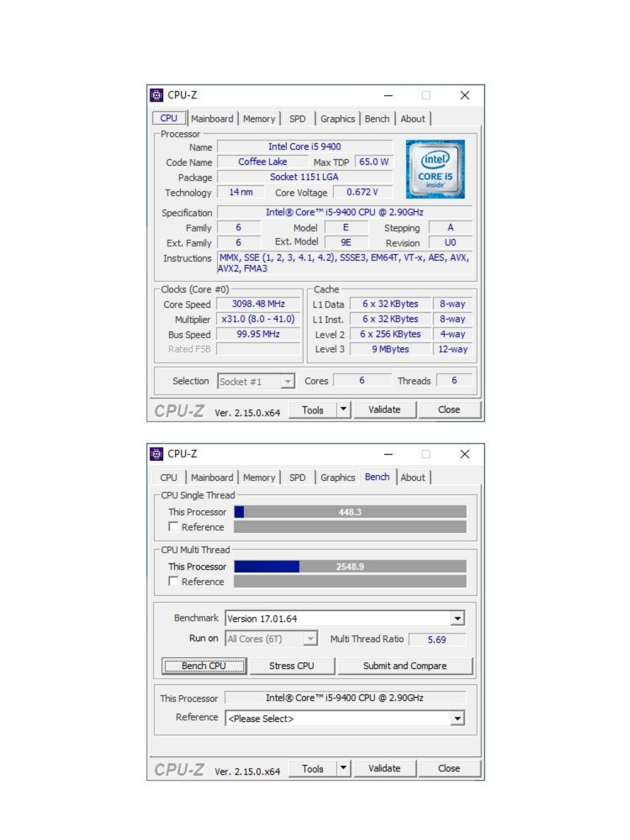Viewport: 630px width, 840px height.
Task: Click the Name field Intel Core i5 9400
Action: [x=305, y=147]
